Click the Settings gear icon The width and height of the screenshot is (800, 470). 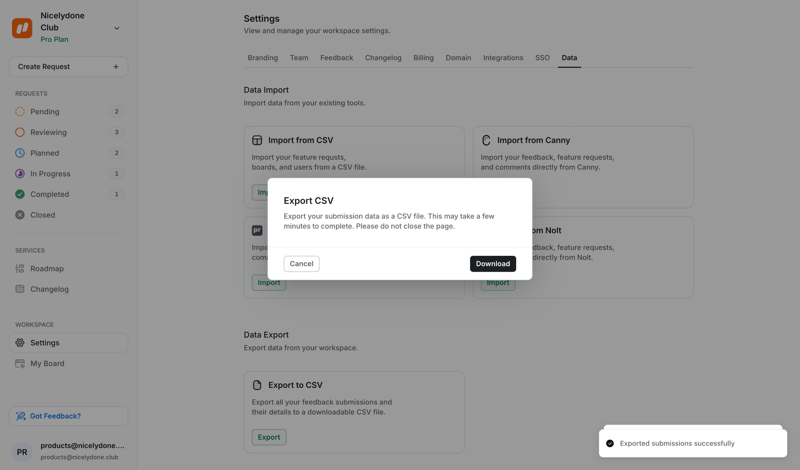click(x=20, y=343)
